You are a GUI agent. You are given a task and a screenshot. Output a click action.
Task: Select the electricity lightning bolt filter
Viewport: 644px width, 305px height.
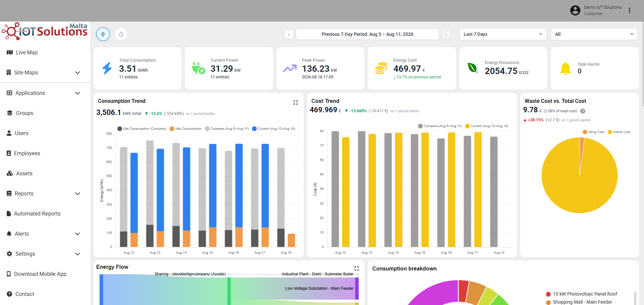(103, 34)
